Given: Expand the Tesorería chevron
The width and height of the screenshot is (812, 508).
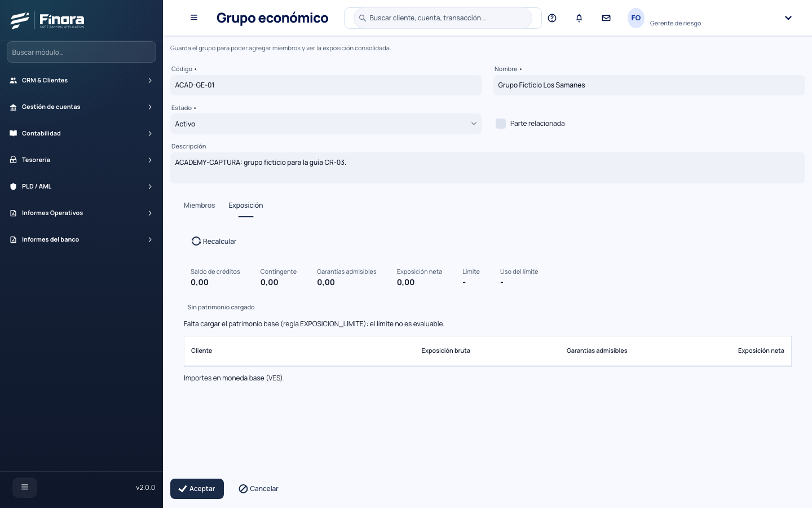Looking at the screenshot, I should coord(150,160).
